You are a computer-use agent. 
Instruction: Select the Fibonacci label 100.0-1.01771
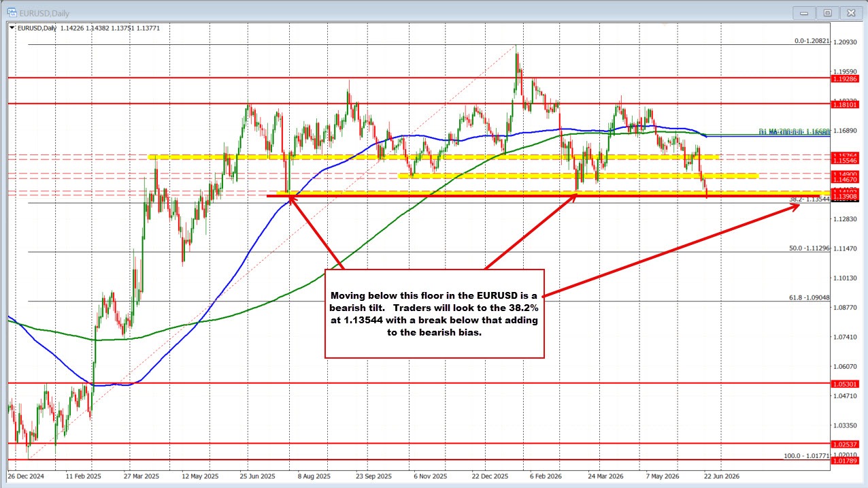(807, 456)
